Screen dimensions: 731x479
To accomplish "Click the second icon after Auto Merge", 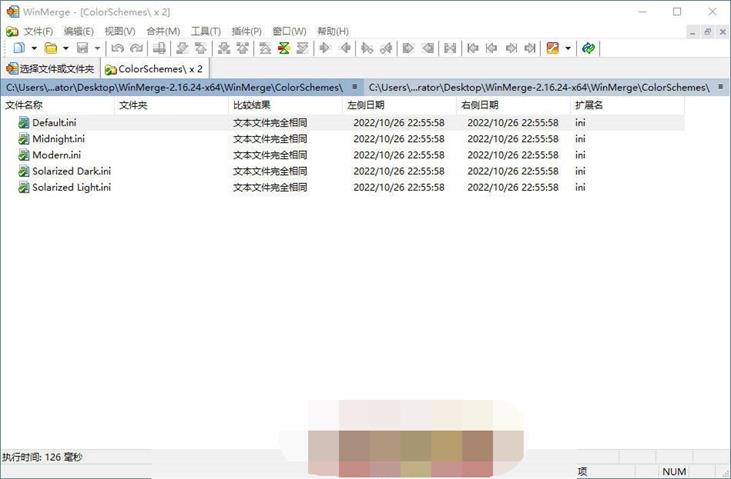I will coord(491,48).
